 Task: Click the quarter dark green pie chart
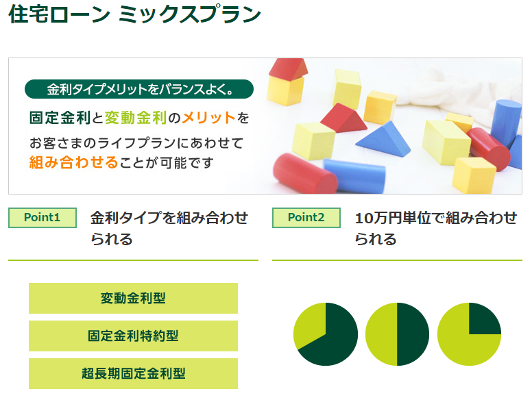(469, 334)
